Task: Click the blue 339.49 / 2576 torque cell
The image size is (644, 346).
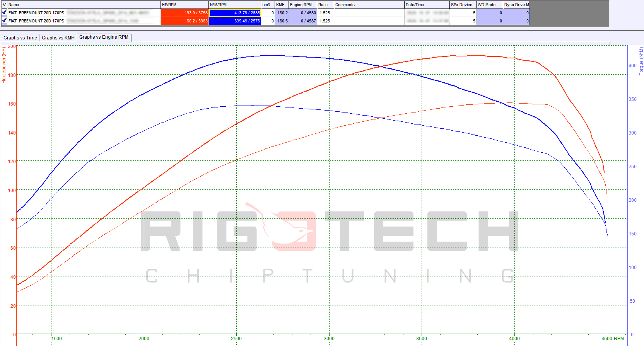Action: pyautogui.click(x=235, y=21)
